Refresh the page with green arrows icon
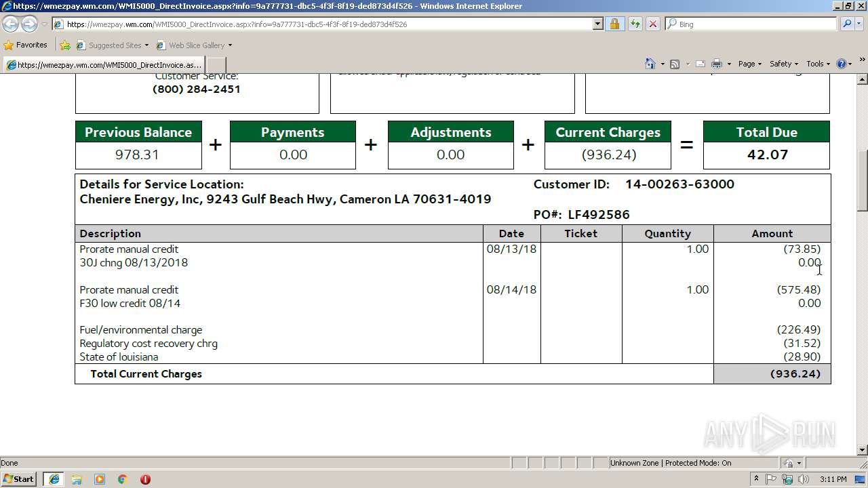This screenshot has width=868, height=488. tap(635, 24)
